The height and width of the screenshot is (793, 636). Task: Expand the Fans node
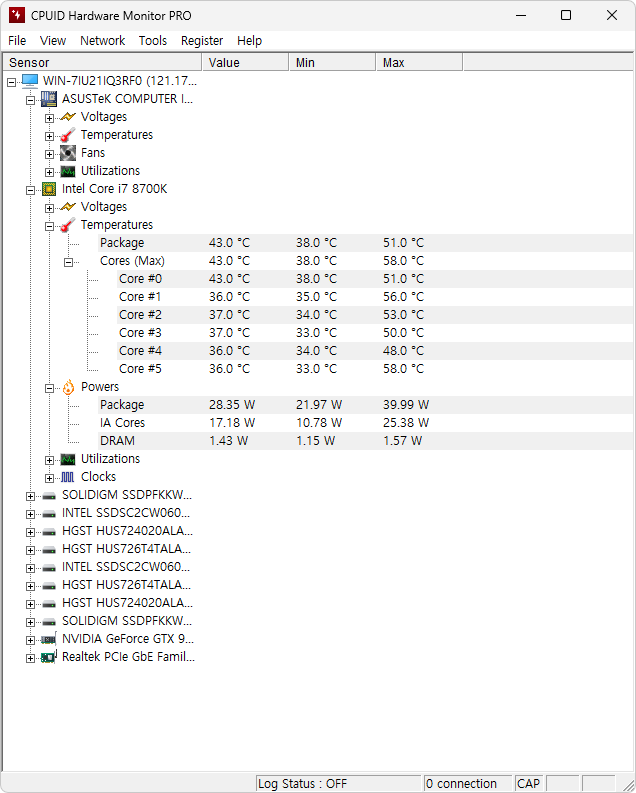[x=50, y=154]
